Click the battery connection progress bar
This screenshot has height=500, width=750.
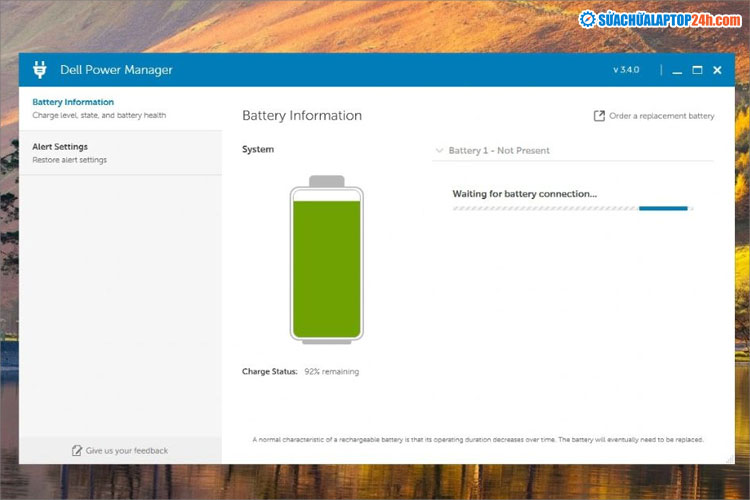pyautogui.click(x=573, y=208)
